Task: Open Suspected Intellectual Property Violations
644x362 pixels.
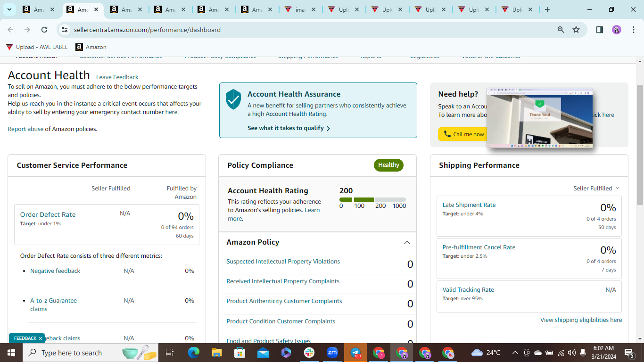Action: coord(283,261)
